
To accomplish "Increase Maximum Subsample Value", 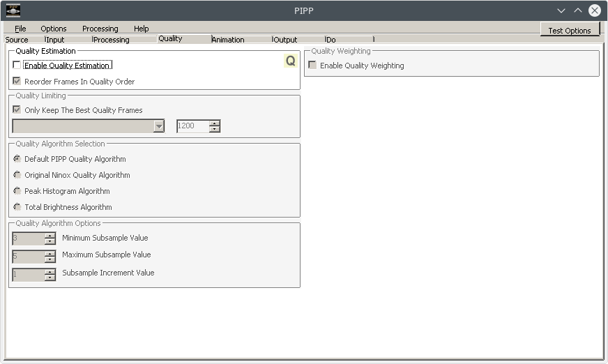I will point(50,254).
